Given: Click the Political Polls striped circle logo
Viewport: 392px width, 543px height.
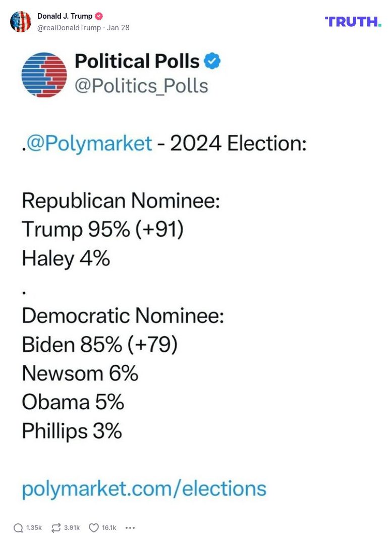Looking at the screenshot, I should point(44,74).
